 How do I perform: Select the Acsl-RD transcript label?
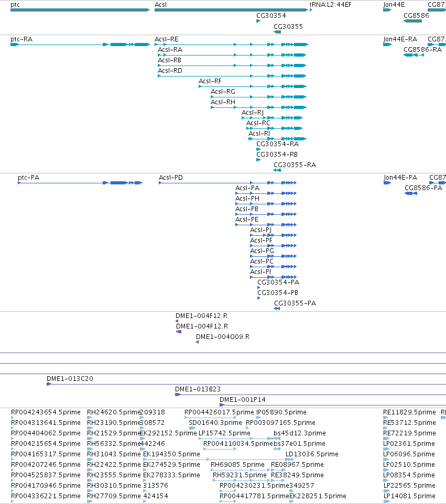point(170,70)
